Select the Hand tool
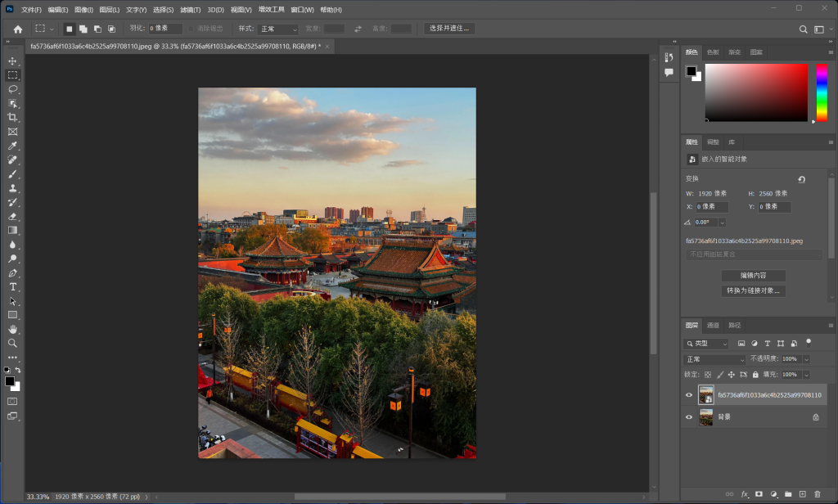Image resolution: width=838 pixels, height=504 pixels. click(x=12, y=329)
